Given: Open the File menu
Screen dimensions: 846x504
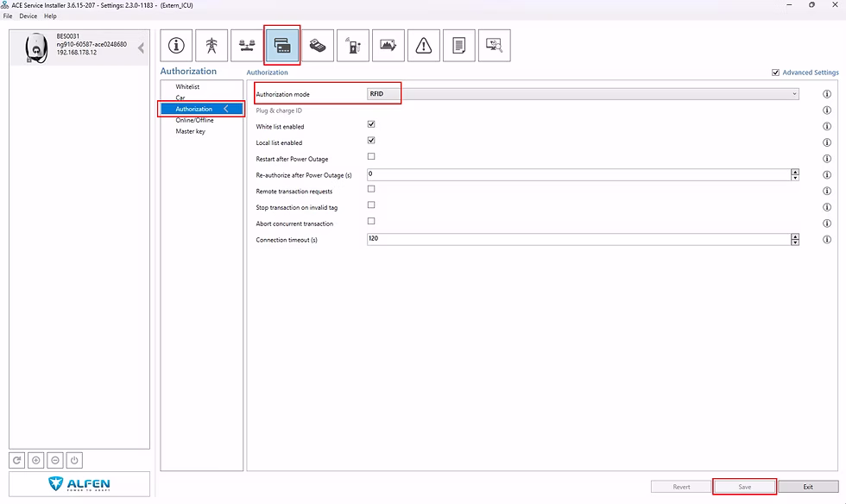Looking at the screenshot, I should pos(8,16).
